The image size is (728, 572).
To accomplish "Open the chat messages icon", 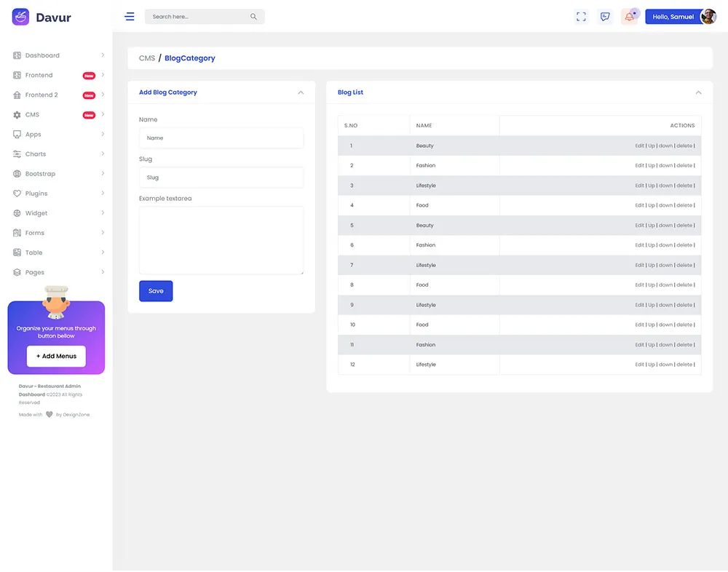I will pyautogui.click(x=605, y=17).
